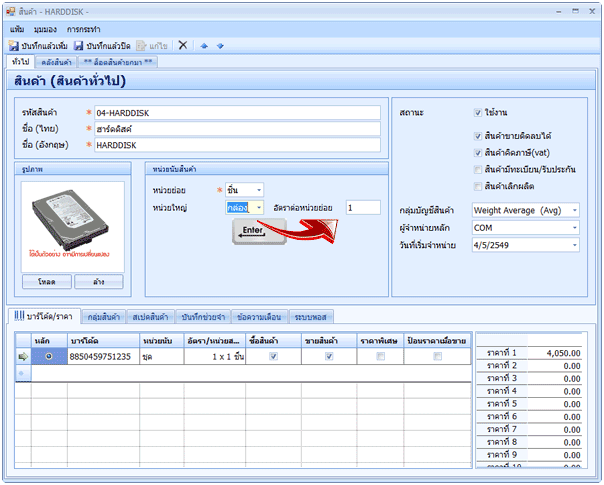
Task: Click the save and add new toolbar icon
Action: point(14,46)
